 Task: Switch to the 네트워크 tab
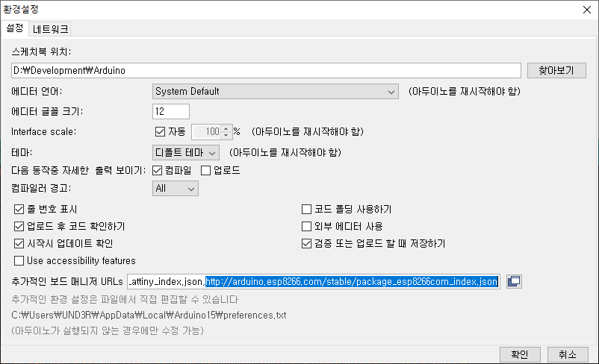click(50, 29)
